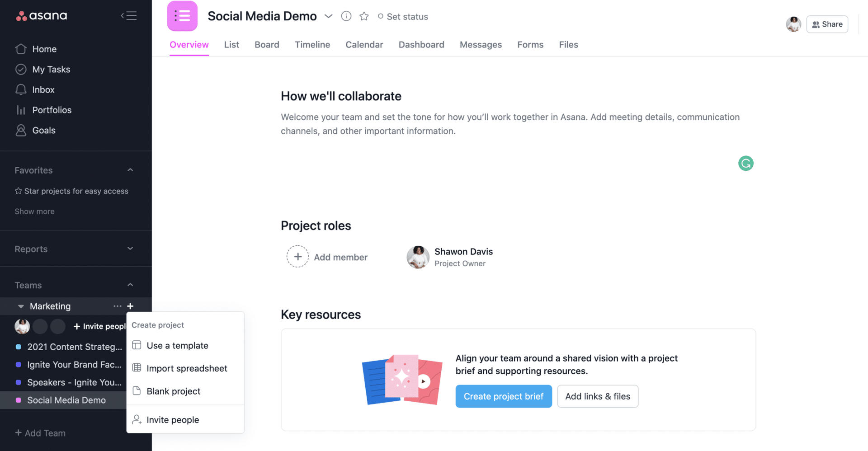This screenshot has height=451, width=868.
Task: Click Add links & files
Action: coord(598,396)
